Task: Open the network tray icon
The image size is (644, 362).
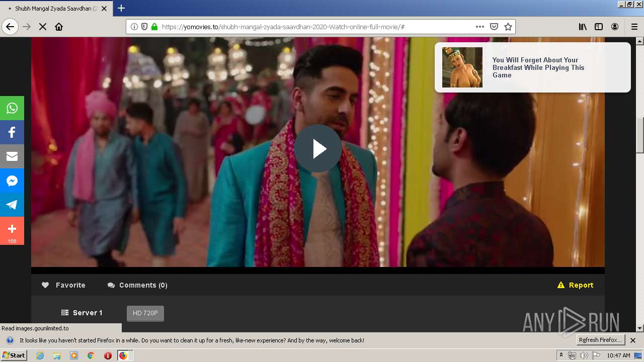Action: [572, 355]
